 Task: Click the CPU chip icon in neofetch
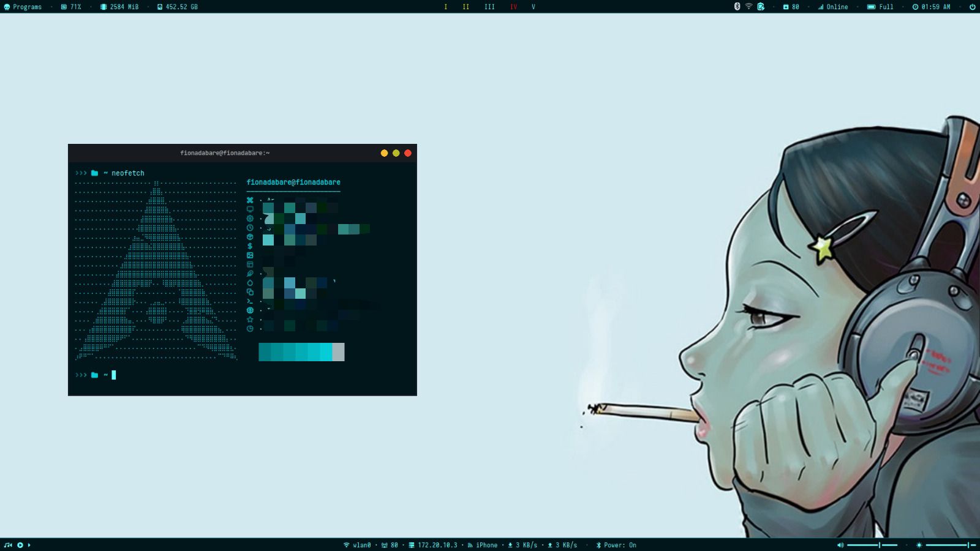(250, 310)
